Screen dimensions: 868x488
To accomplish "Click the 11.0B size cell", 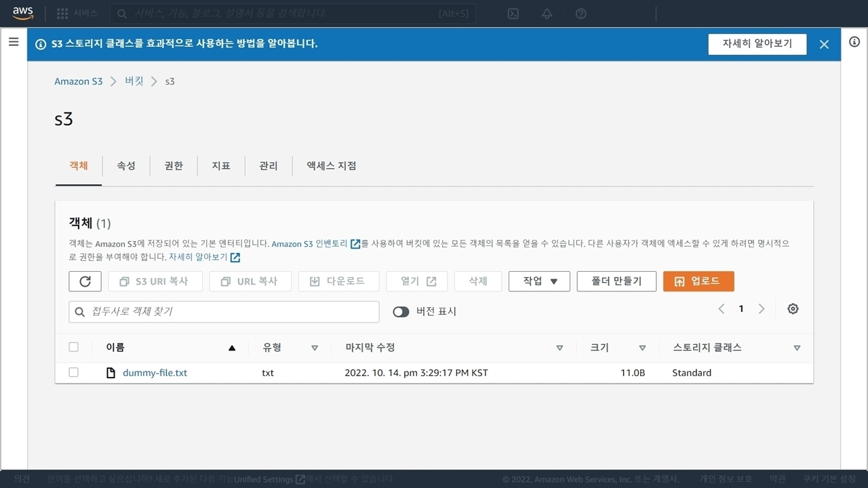I will (633, 373).
